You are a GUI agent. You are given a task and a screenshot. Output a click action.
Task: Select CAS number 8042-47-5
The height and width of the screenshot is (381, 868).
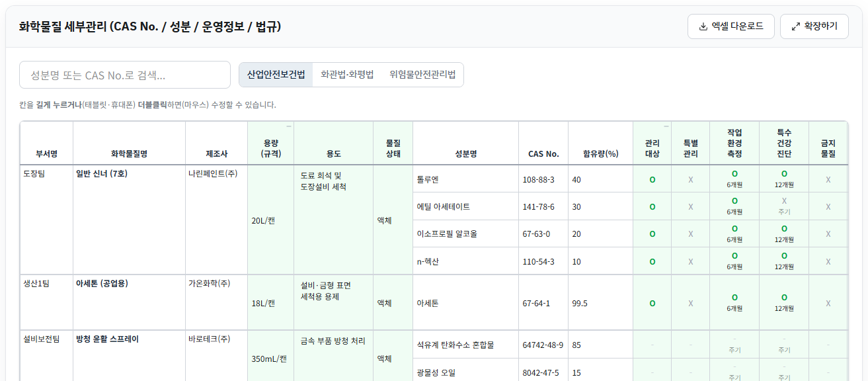click(x=543, y=370)
